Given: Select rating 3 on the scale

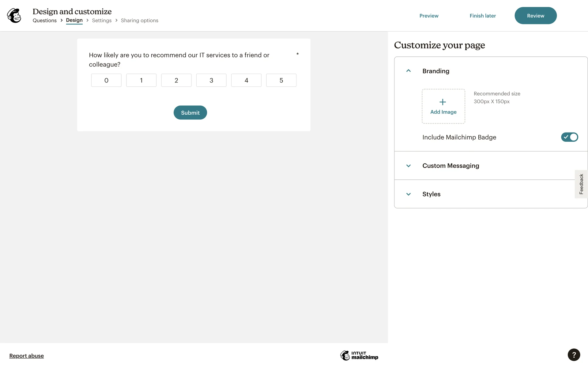Looking at the screenshot, I should (211, 80).
